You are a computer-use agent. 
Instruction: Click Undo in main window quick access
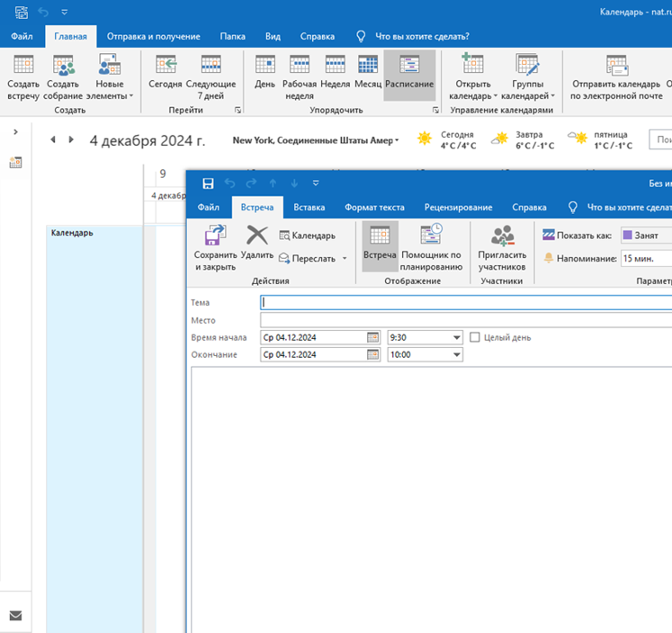tap(43, 12)
